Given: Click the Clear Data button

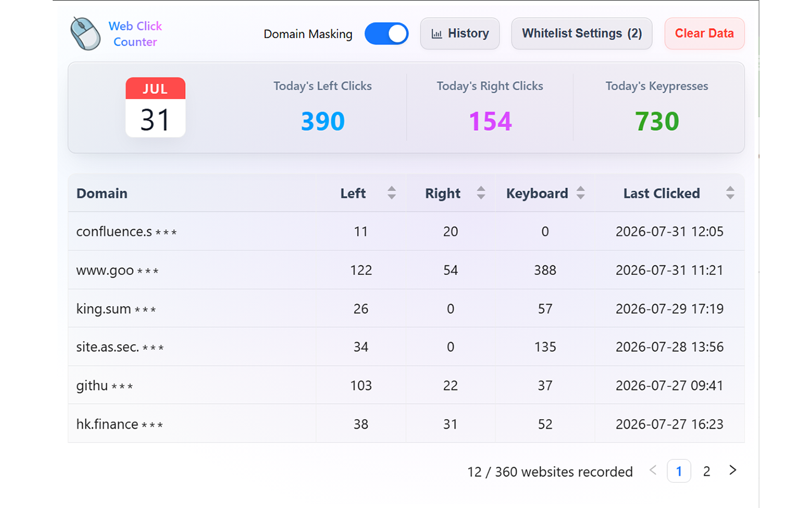Looking at the screenshot, I should pos(704,34).
